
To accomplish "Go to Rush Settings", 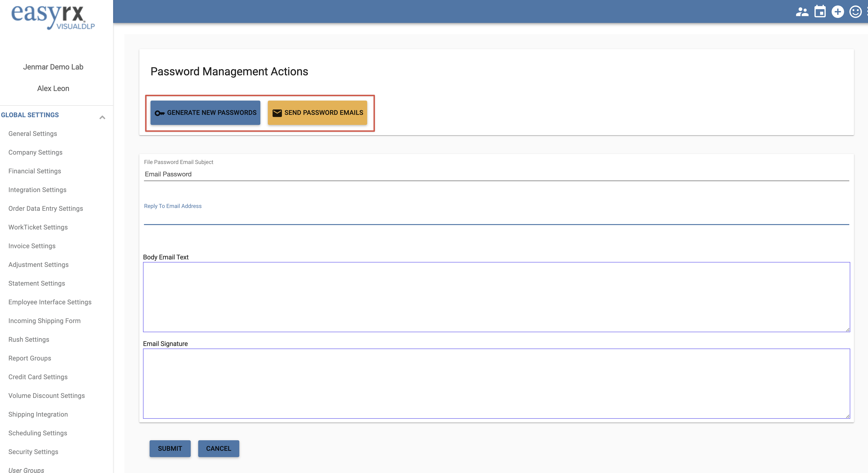I will pos(29,339).
